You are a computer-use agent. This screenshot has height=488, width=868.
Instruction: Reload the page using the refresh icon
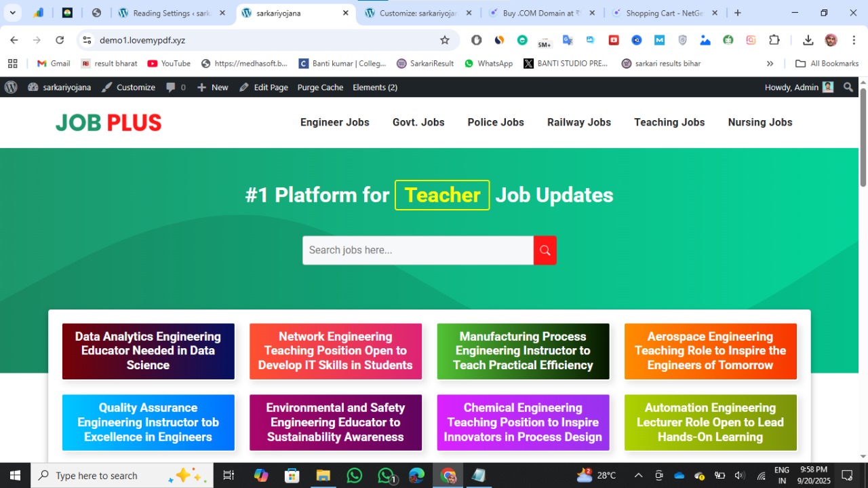tap(60, 40)
